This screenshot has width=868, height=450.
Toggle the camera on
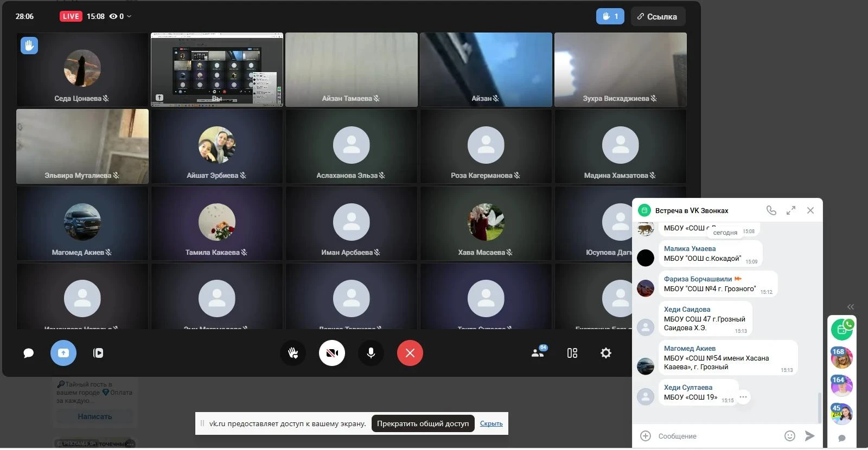point(332,353)
